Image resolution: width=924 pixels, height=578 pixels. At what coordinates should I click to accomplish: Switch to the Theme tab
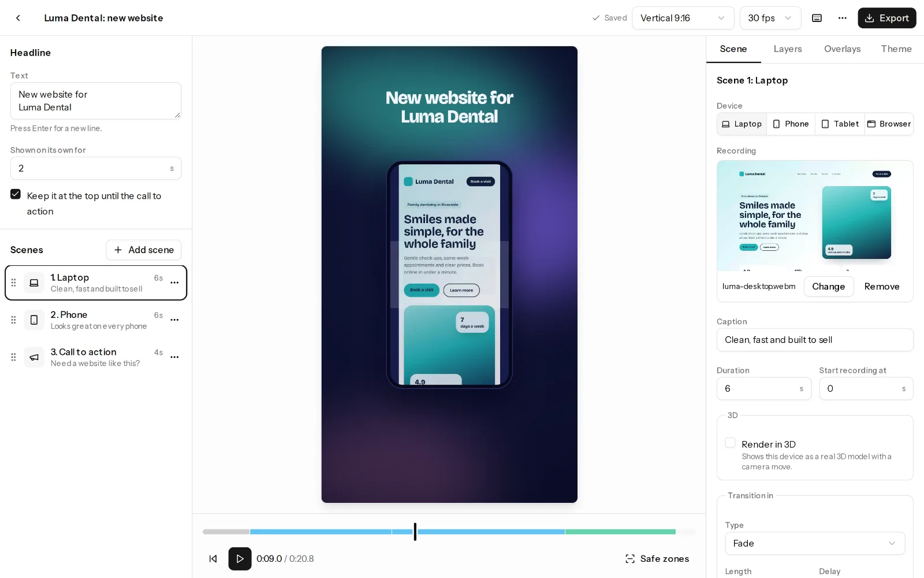click(896, 49)
